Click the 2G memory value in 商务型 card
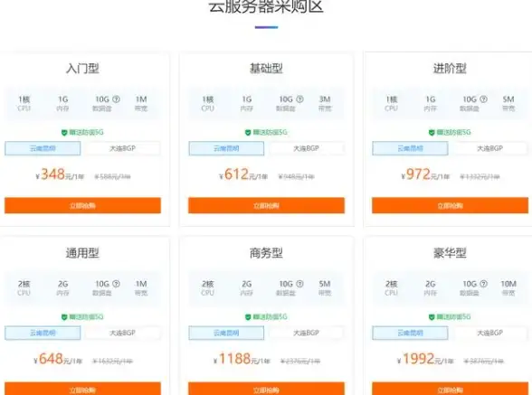 pos(247,284)
